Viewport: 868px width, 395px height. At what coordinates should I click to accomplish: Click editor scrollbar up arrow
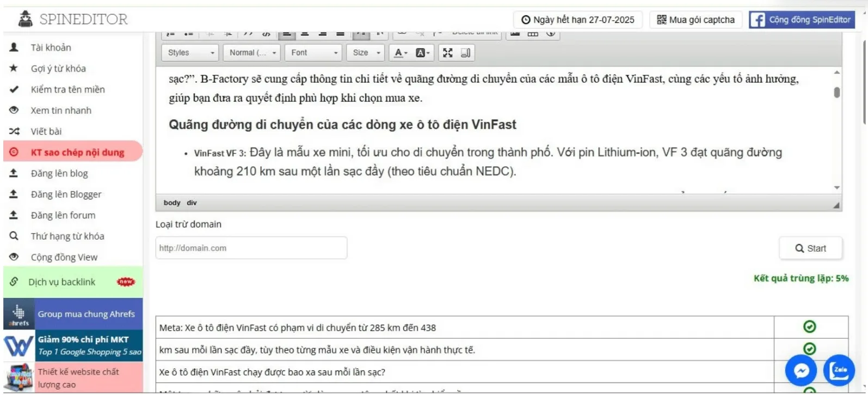(836, 72)
